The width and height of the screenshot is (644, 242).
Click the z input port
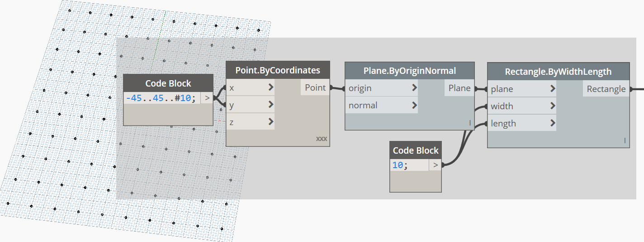(x=250, y=121)
